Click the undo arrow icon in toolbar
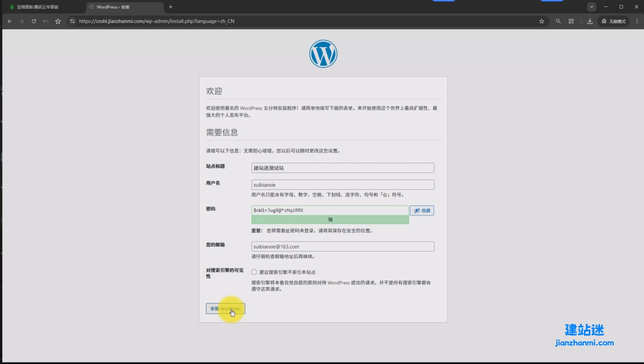Image resolution: width=644 pixels, height=364 pixels. click(x=46, y=21)
